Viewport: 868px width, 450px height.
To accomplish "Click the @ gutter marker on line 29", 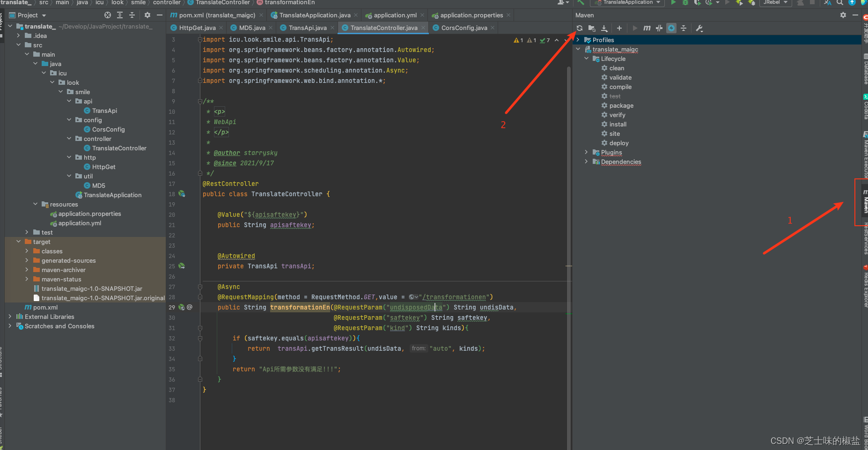I will [190, 307].
